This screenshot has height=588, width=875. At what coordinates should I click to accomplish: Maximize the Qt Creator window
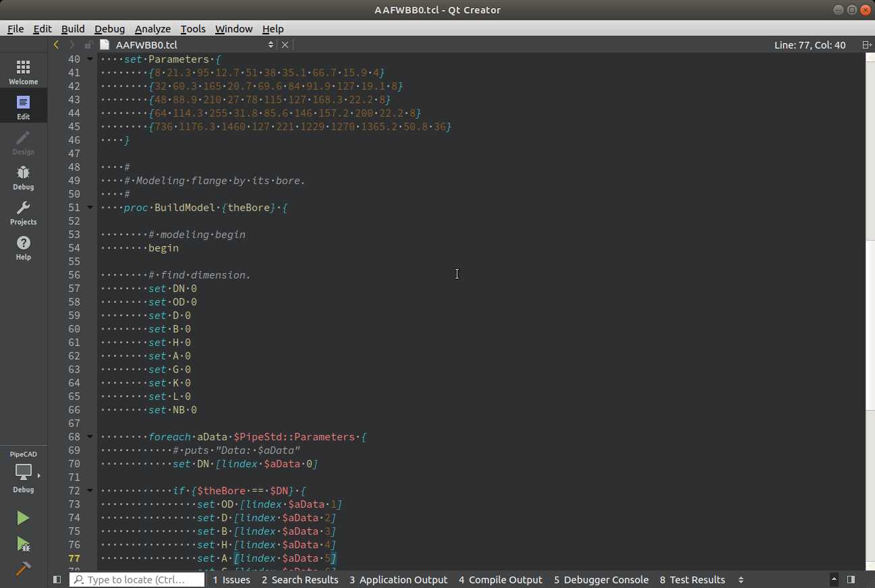[x=851, y=9]
